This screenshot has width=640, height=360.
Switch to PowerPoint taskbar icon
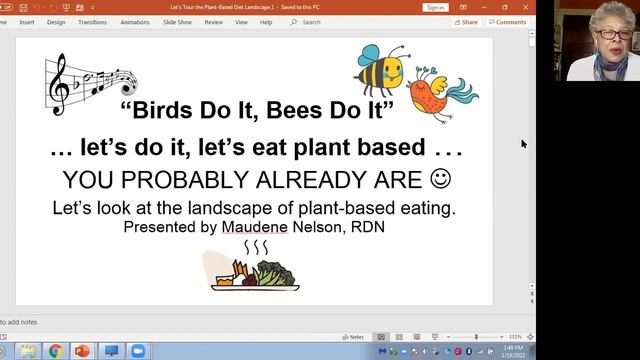point(83,351)
